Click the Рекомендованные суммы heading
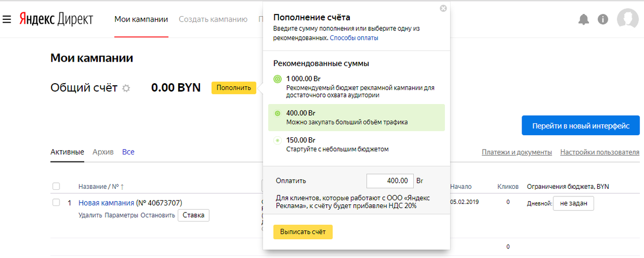 (321, 63)
